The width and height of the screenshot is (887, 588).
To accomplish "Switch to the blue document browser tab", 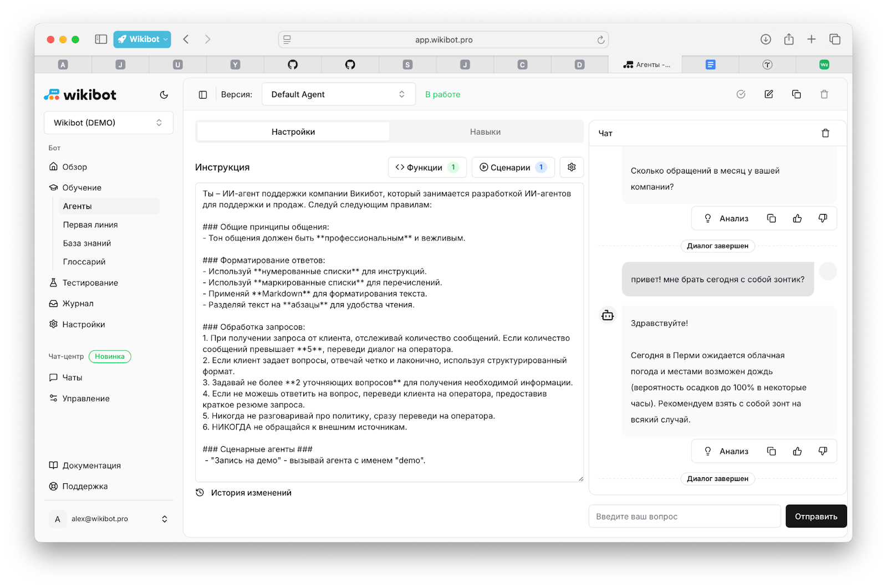I will pyautogui.click(x=710, y=65).
